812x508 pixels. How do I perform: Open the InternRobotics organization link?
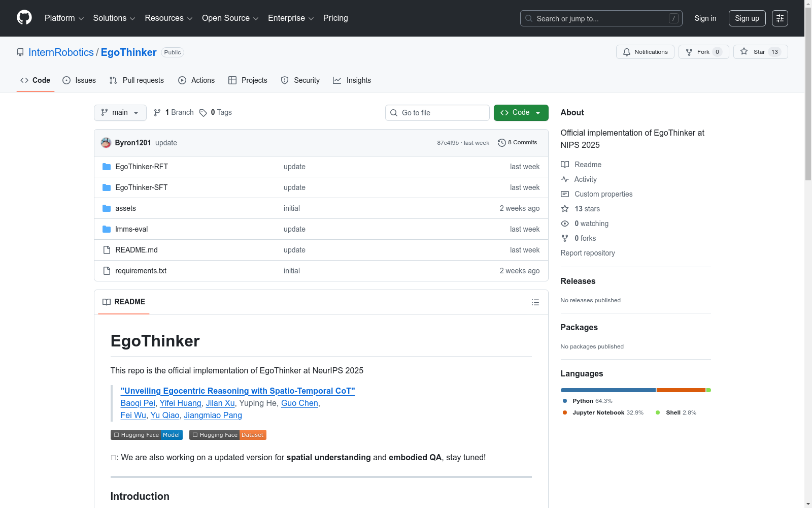coord(61,52)
